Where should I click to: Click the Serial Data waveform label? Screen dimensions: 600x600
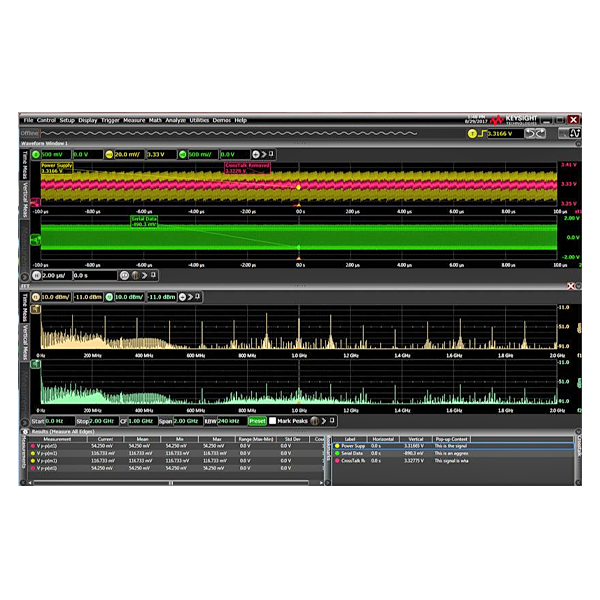[144, 221]
